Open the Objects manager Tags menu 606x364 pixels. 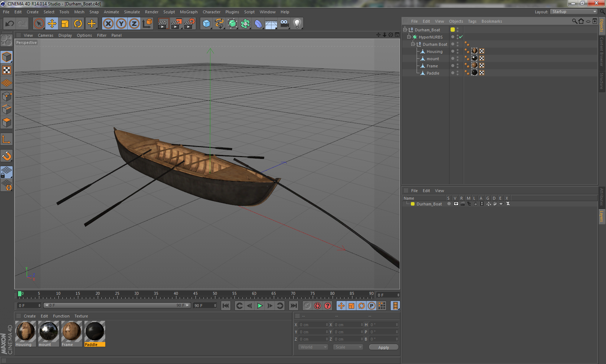point(472,21)
